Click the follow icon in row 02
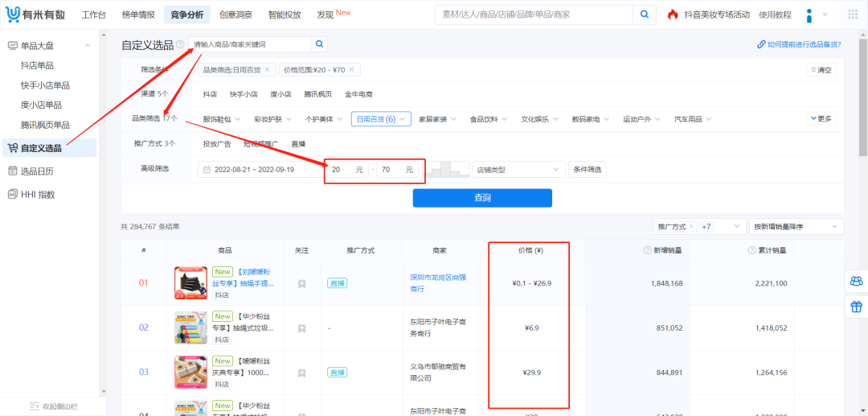This screenshot has height=416, width=868. 301,328
